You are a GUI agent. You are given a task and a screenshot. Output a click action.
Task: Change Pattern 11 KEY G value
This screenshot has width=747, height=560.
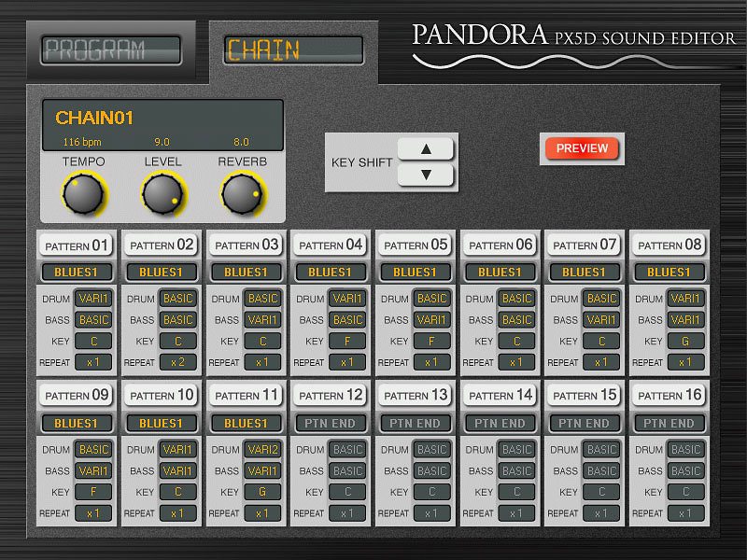click(263, 492)
